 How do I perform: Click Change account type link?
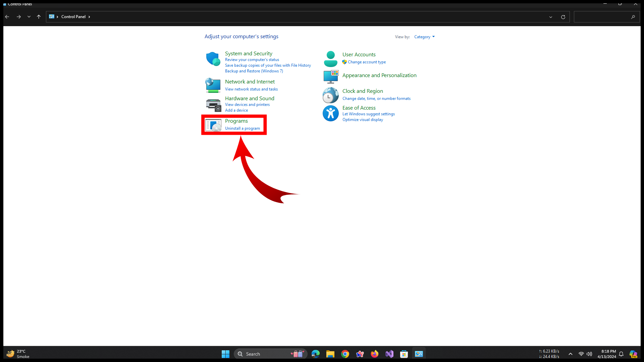(x=367, y=62)
